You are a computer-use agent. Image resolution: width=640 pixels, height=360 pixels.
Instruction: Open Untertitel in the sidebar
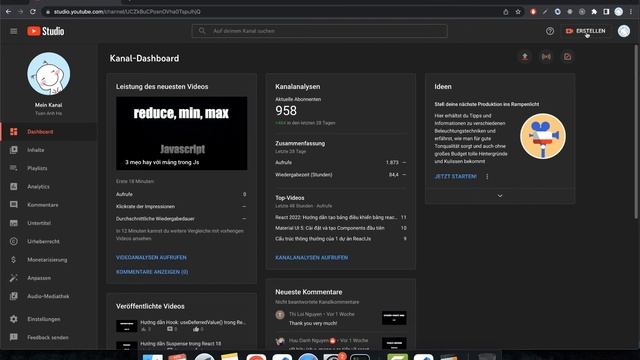[49, 223]
